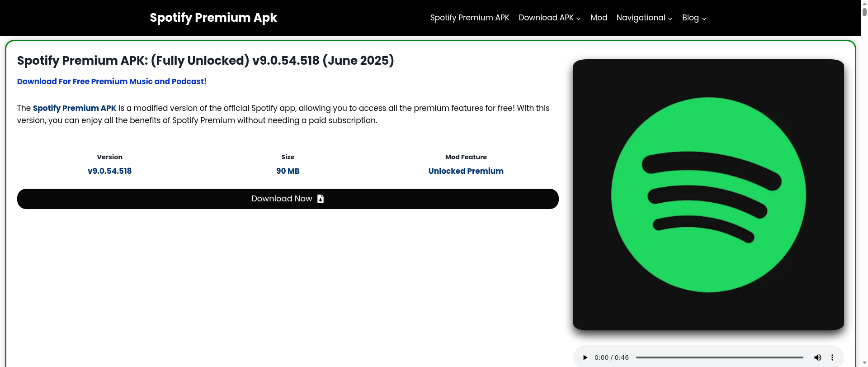Click the size value 90 MB
The image size is (868, 367).
(288, 171)
